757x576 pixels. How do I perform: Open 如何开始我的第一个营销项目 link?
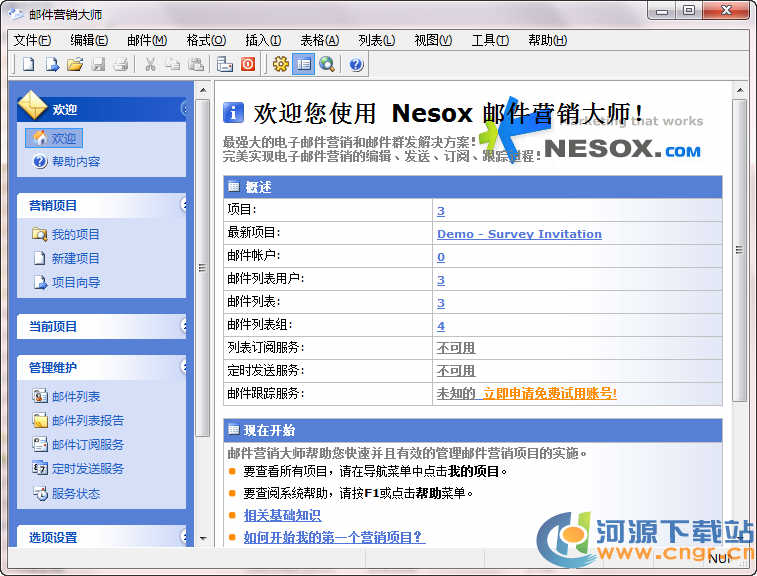pos(334,537)
